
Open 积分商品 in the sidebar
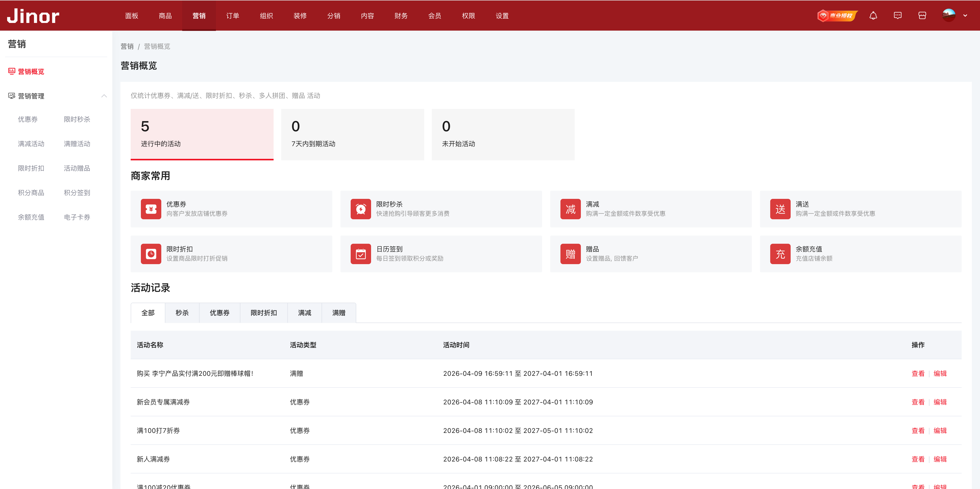tap(31, 193)
